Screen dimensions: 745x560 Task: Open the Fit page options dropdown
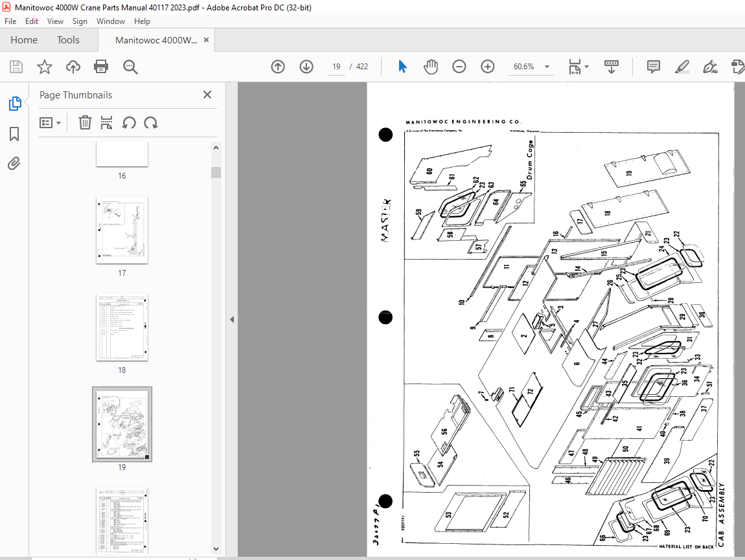point(579,67)
